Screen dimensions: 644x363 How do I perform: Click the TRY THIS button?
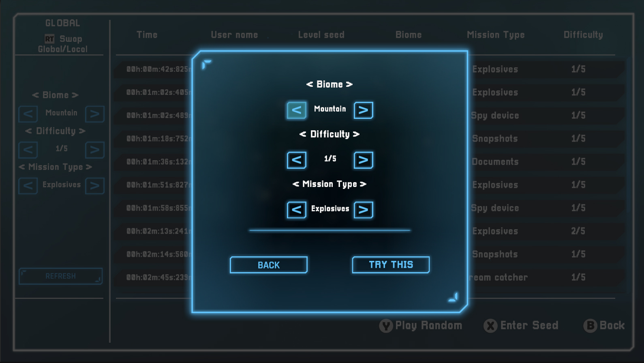coord(391,265)
